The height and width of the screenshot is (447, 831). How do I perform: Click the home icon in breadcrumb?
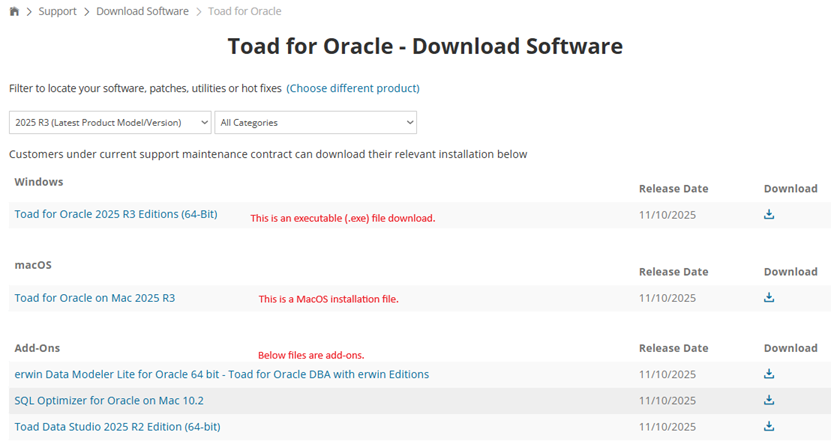coord(14,11)
